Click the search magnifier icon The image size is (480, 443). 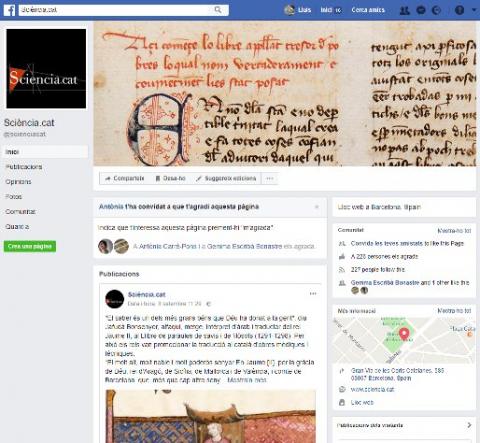[218, 10]
